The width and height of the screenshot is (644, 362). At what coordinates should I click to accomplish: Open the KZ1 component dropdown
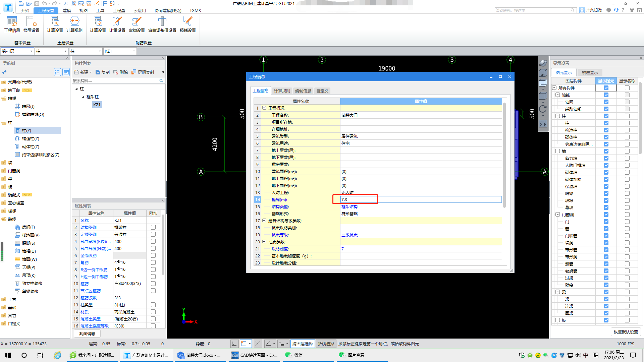pyautogui.click(x=120, y=51)
